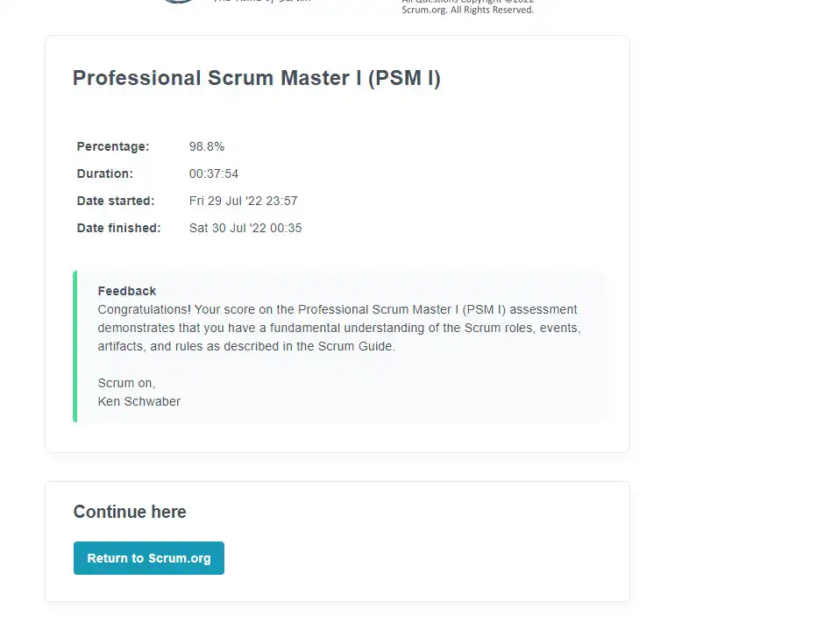The width and height of the screenshot is (817, 644).
Task: Select the Professional Scrum Master I heading
Action: click(256, 78)
